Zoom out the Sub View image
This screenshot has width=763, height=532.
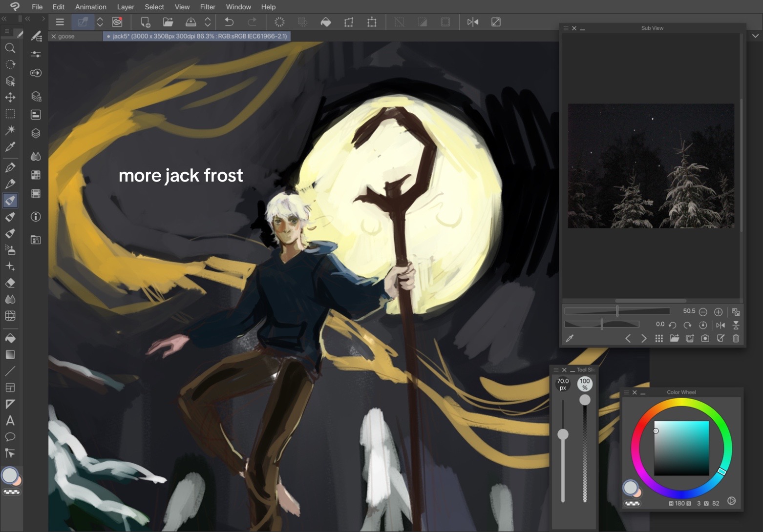(x=703, y=312)
